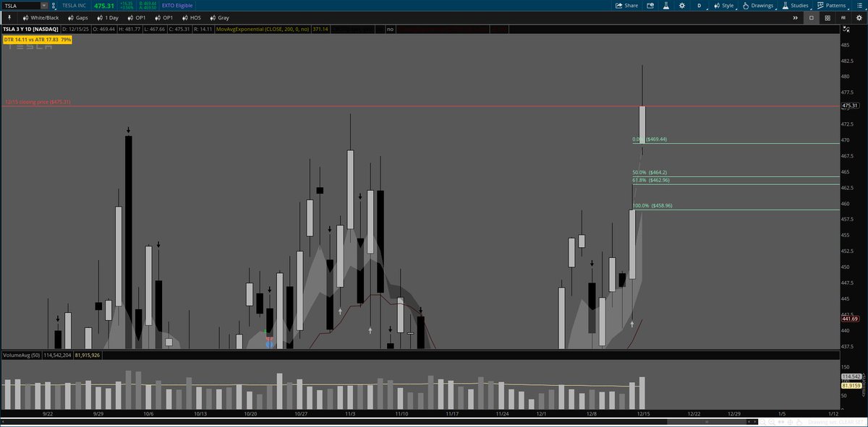
Task: Click the 475.31 price bubble on axis
Action: 849,105
